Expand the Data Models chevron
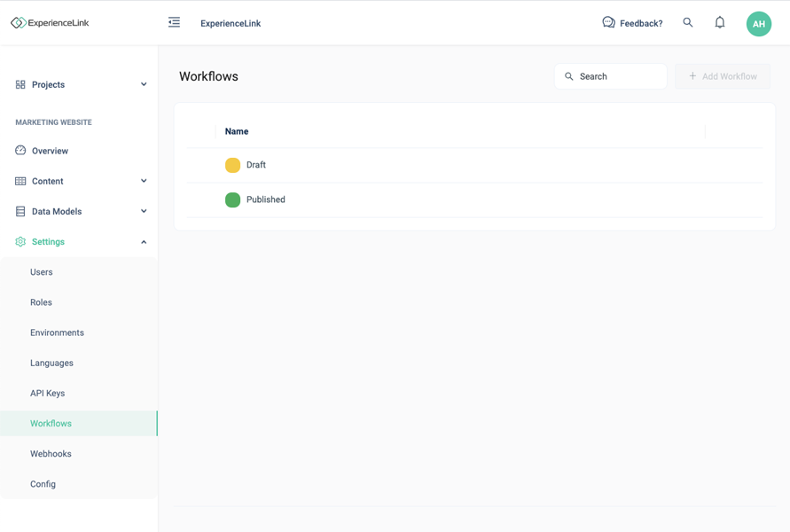Image resolution: width=790 pixels, height=532 pixels. click(x=144, y=212)
